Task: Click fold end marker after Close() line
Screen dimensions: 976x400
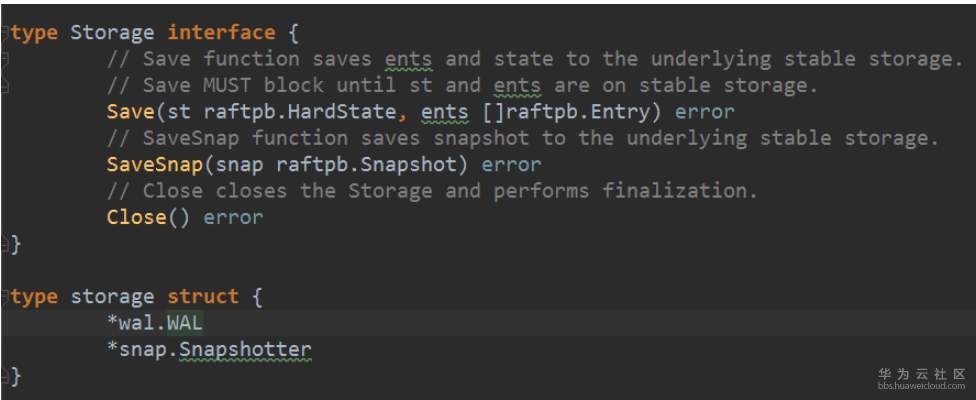Action: tap(5, 243)
